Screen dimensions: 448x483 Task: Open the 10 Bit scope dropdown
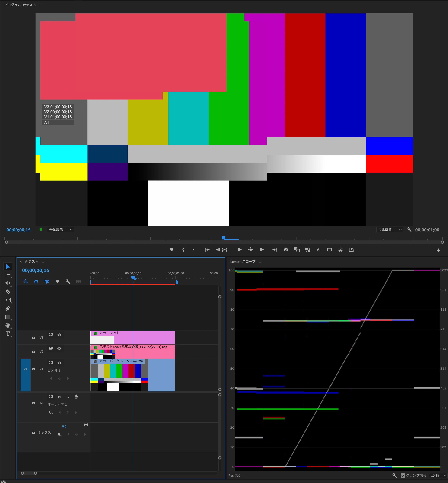[x=438, y=476]
